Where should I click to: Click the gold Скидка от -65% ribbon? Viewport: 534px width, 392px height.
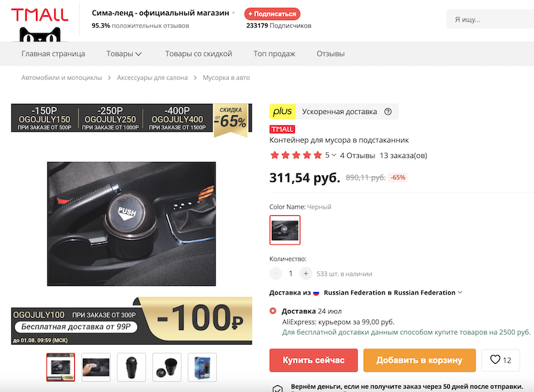click(x=230, y=120)
